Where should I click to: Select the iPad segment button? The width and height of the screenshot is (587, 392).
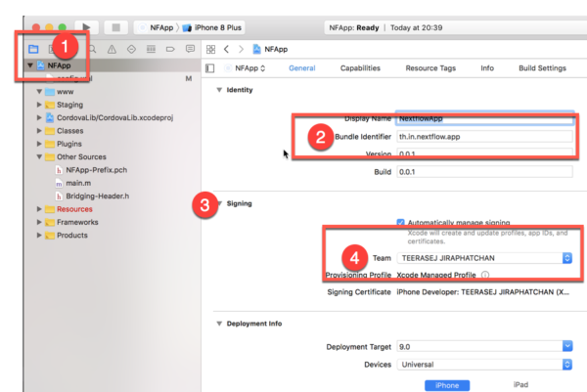pyautogui.click(x=520, y=385)
